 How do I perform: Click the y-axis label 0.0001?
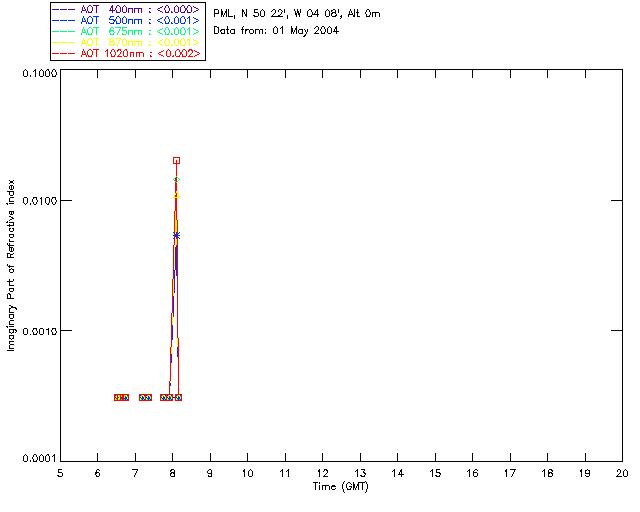(x=39, y=459)
